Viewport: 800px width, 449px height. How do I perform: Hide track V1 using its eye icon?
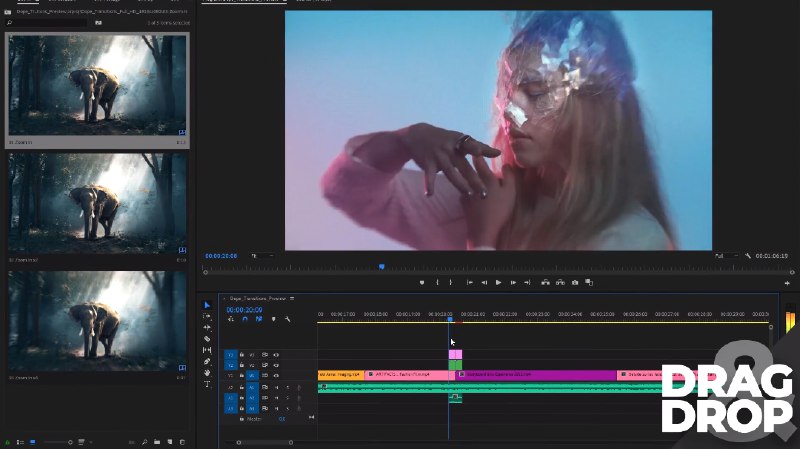click(276, 376)
